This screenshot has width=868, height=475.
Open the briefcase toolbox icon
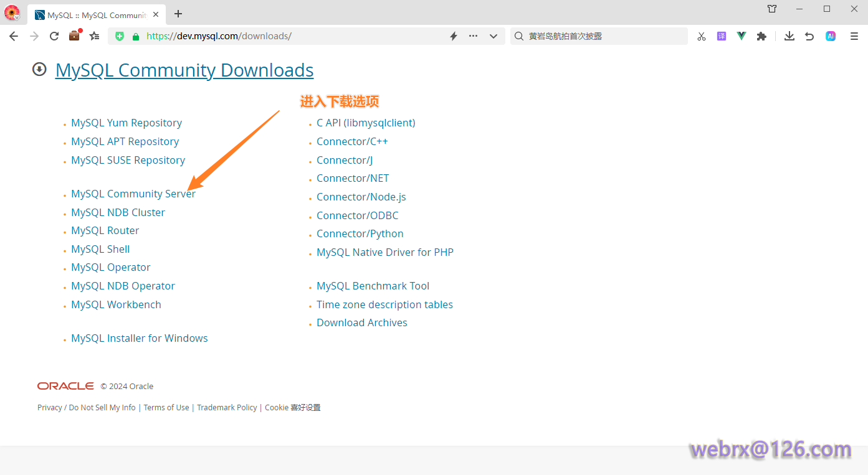click(75, 35)
